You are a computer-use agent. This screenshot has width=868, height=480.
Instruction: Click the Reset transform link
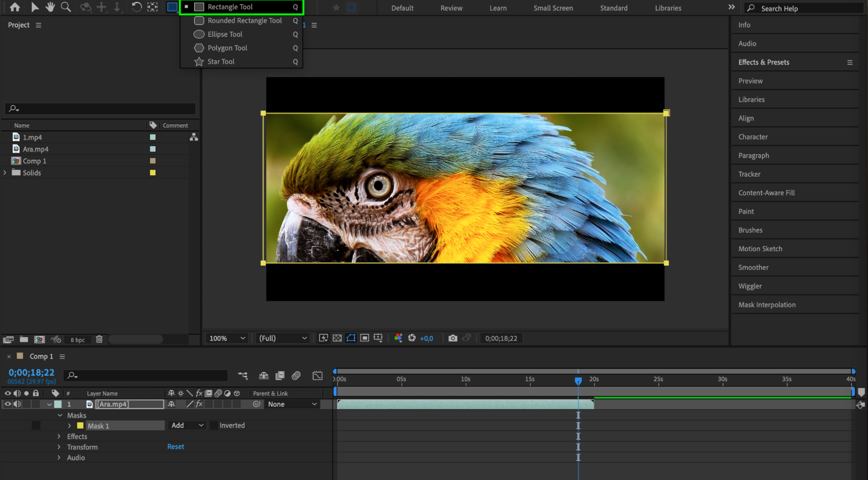pos(175,447)
